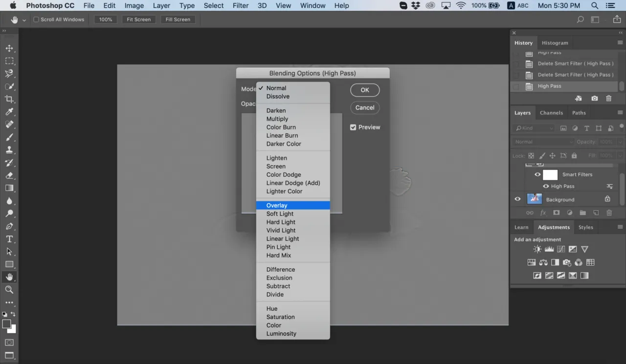Screen dimensions: 626x364
Task: Select the Eyedropper tool
Action: pyautogui.click(x=10, y=111)
